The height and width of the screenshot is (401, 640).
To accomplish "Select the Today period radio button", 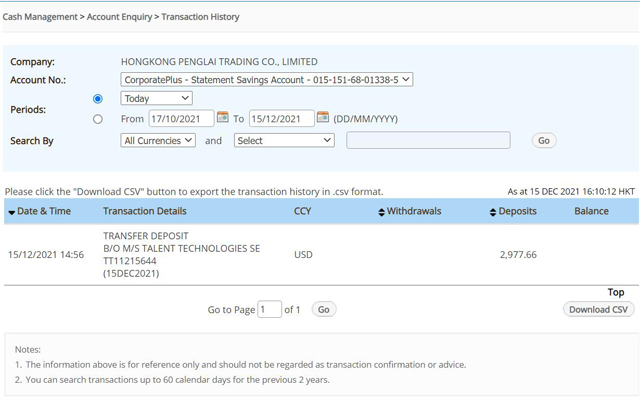I will pos(98,99).
